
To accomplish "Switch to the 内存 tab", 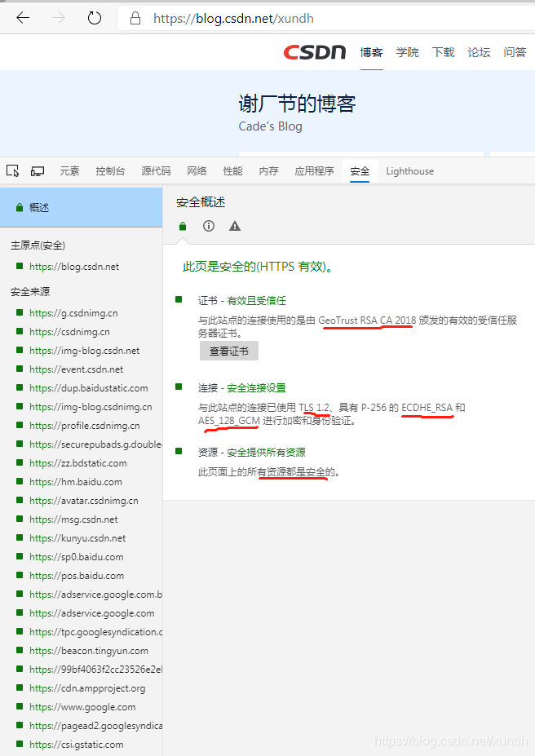I will coord(268,171).
